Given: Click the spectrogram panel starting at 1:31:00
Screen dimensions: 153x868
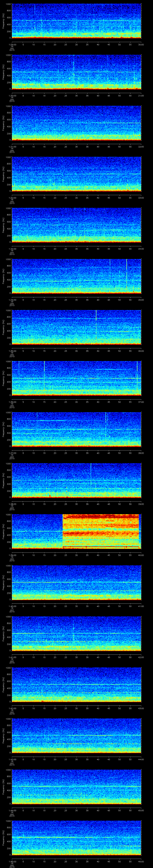Looking at the screenshot, I should point(77,123).
